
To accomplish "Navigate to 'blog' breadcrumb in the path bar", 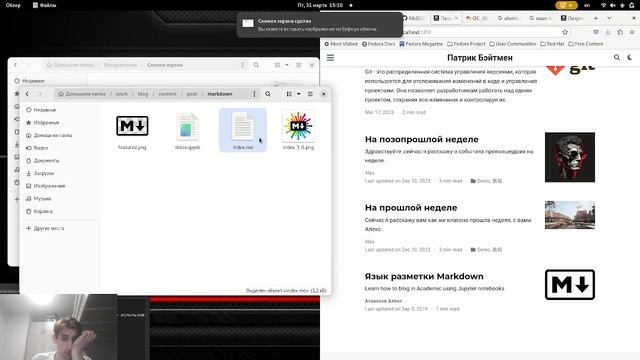I will [143, 94].
